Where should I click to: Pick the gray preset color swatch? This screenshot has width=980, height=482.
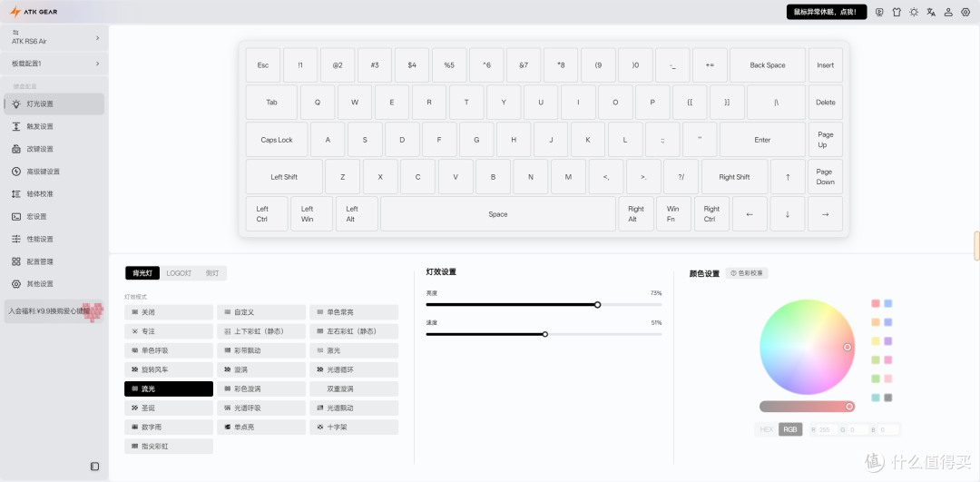click(888, 398)
